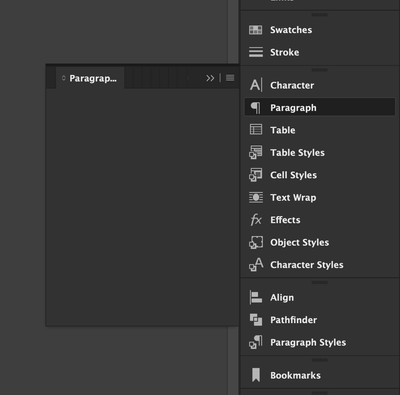Click the Pathfinder label
Image resolution: width=400 pixels, height=395 pixels.
click(x=293, y=320)
